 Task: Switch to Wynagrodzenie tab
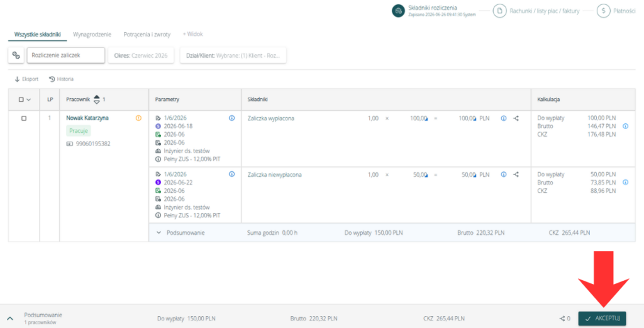click(92, 35)
